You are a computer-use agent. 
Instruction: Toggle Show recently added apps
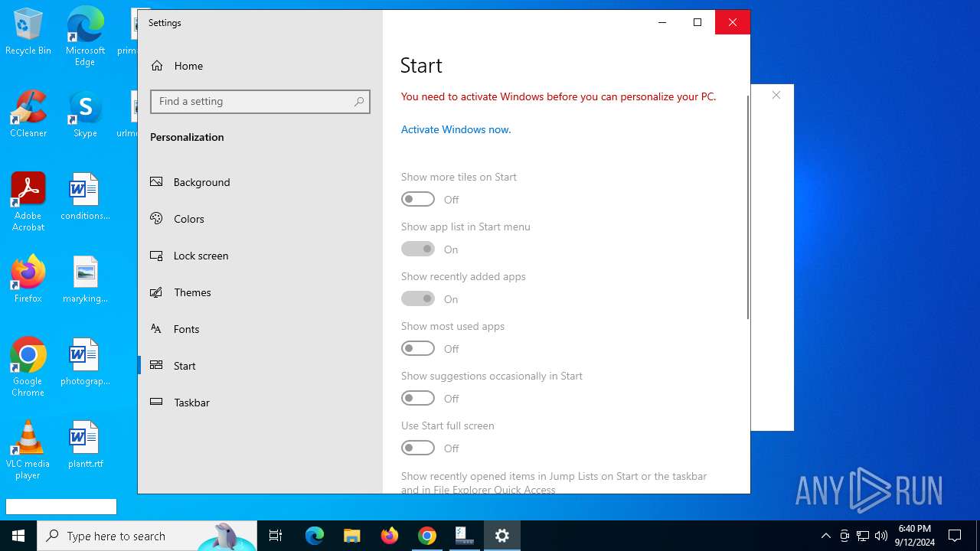pos(418,298)
